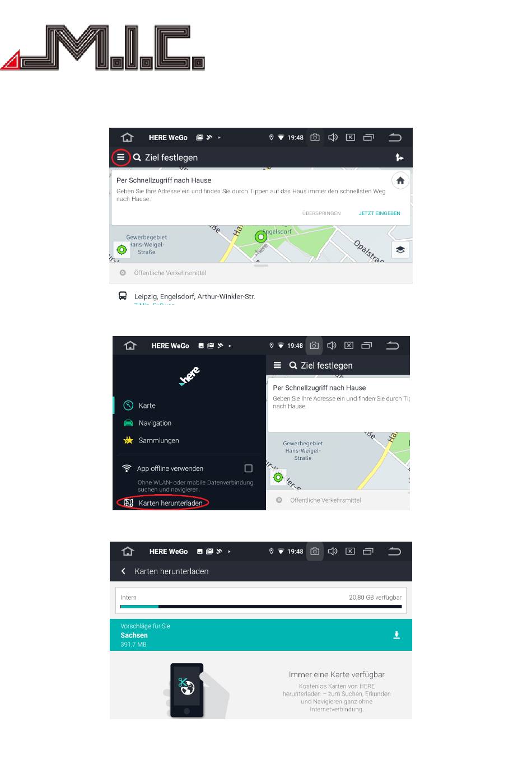Tick the App offline verwenden checkbox
Screen dimensions: 532x778
[249, 468]
